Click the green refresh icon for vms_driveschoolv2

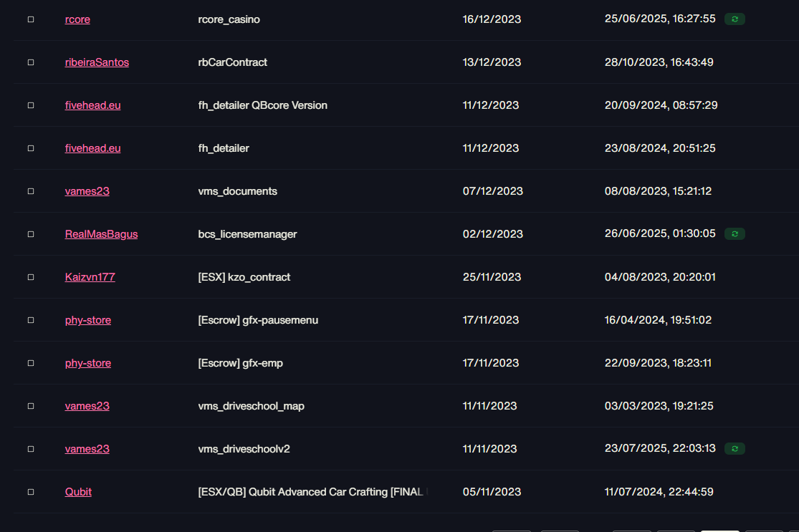(x=735, y=449)
